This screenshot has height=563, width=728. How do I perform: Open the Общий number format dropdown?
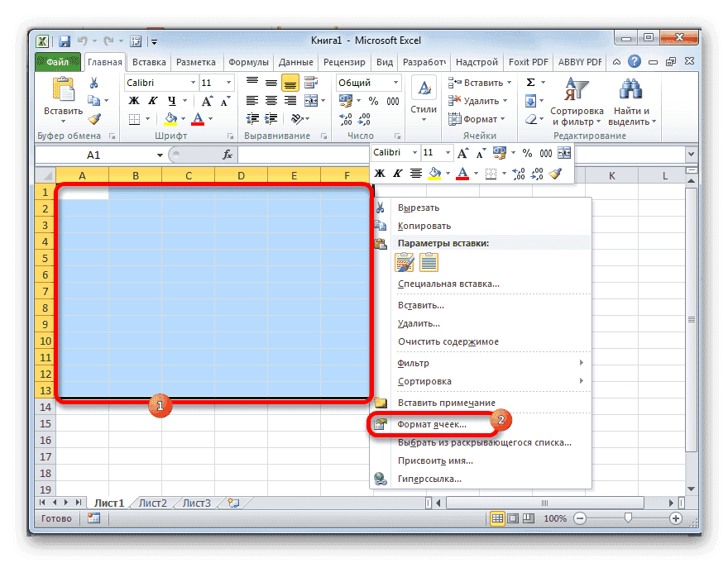[x=396, y=82]
